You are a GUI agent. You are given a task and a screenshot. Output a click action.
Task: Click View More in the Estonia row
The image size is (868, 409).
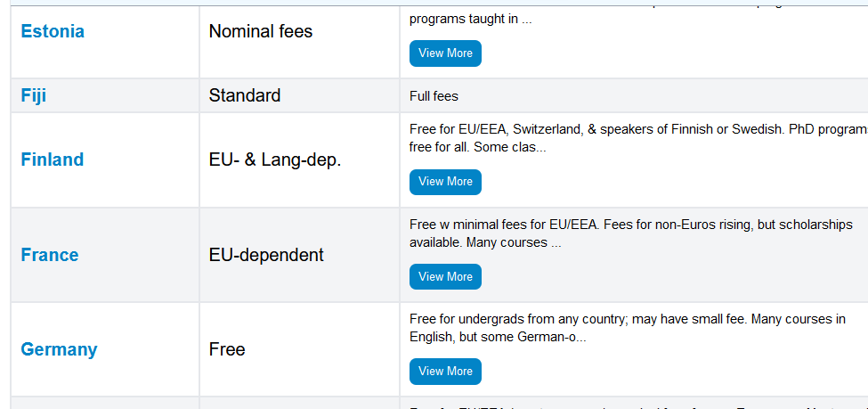[445, 53]
